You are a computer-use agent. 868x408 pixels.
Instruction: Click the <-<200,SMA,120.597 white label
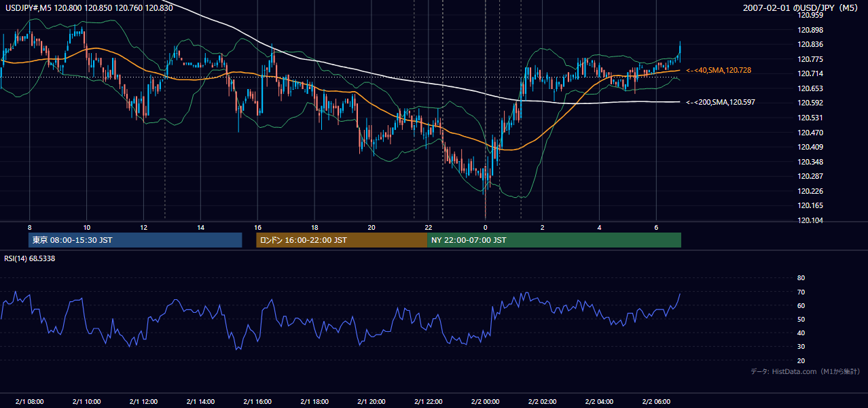pyautogui.click(x=721, y=102)
